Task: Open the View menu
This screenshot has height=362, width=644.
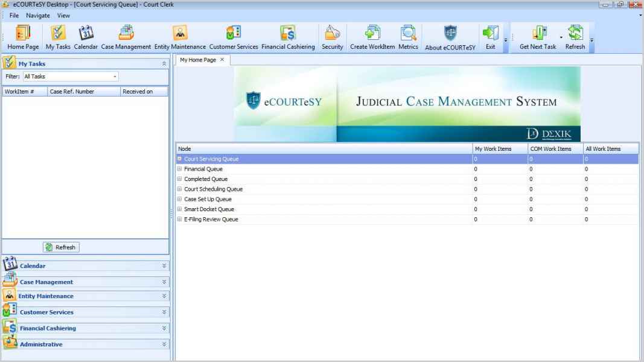Action: 63,15
